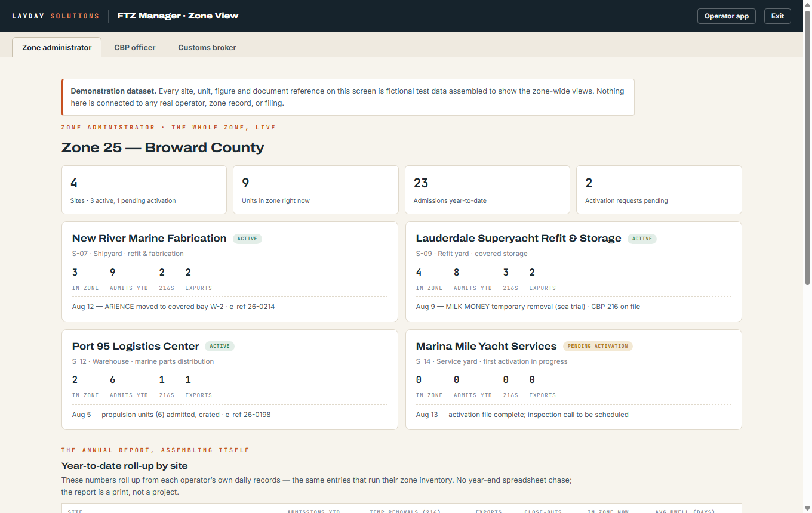The width and height of the screenshot is (812, 513).
Task: Switch to the CBP officer tab
Action: click(135, 47)
